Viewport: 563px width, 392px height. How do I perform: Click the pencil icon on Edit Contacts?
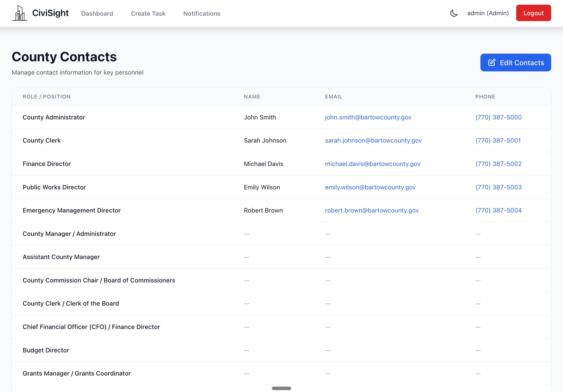click(492, 63)
